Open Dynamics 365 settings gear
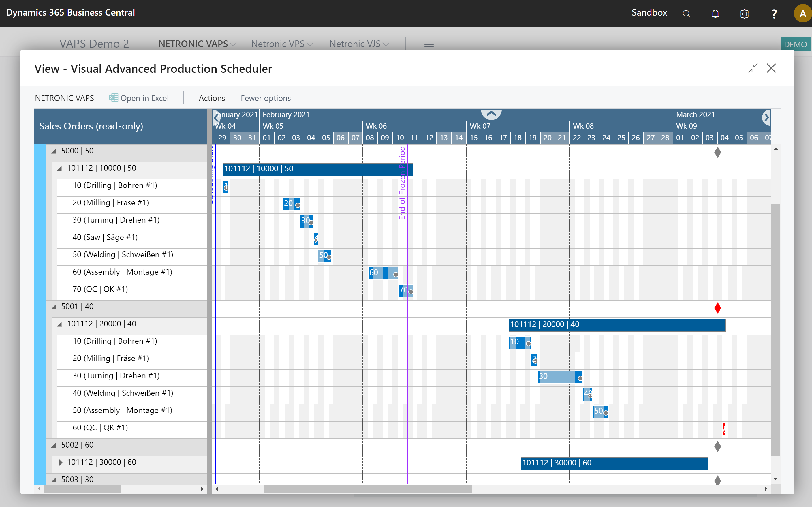 [x=744, y=14]
